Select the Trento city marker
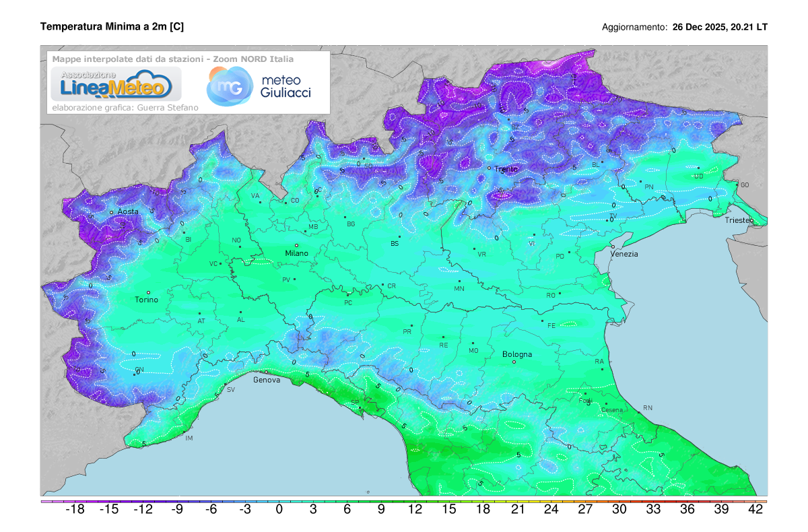808x532 pixels. click(x=490, y=168)
